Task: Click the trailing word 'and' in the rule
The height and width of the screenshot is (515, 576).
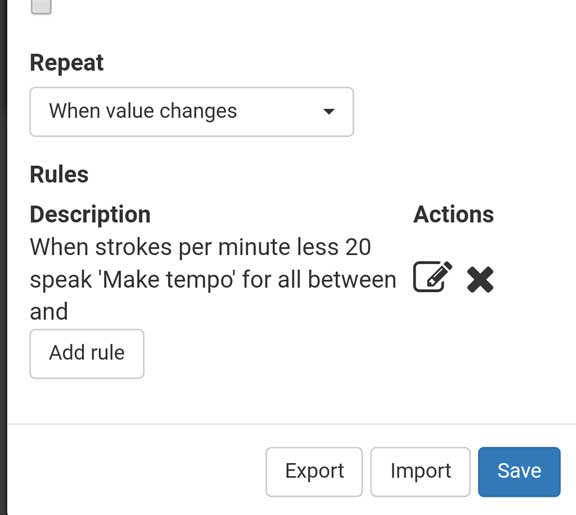Action: click(49, 311)
